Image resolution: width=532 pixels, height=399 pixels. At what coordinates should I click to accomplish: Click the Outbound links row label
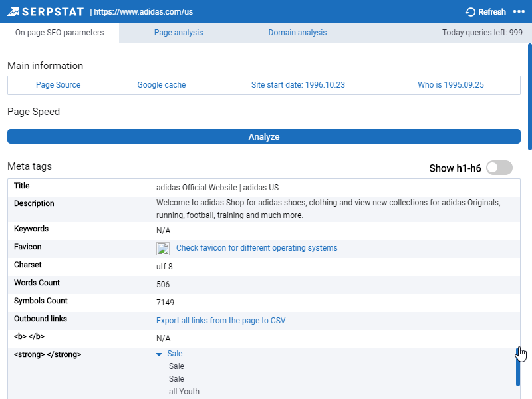pyautogui.click(x=41, y=319)
